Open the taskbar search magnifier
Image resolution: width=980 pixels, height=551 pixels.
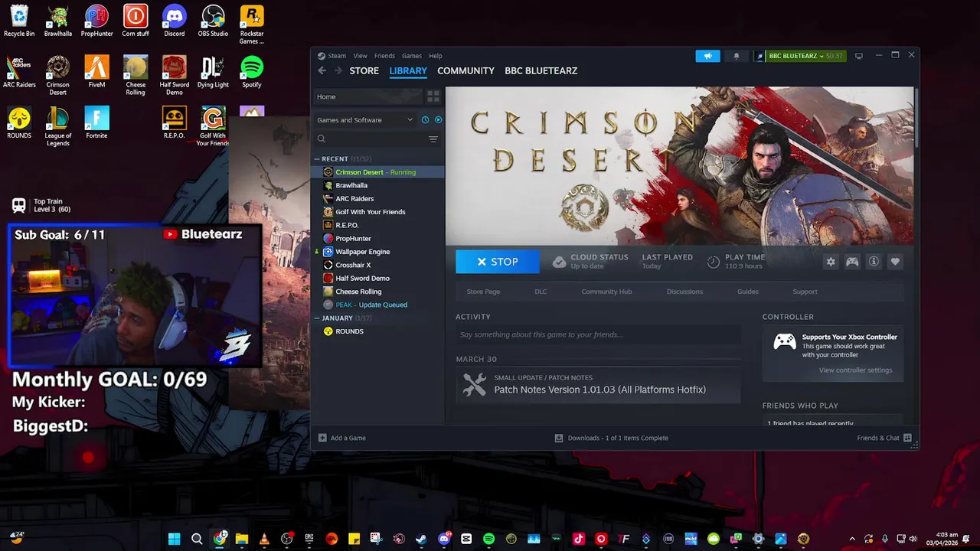coord(197,539)
